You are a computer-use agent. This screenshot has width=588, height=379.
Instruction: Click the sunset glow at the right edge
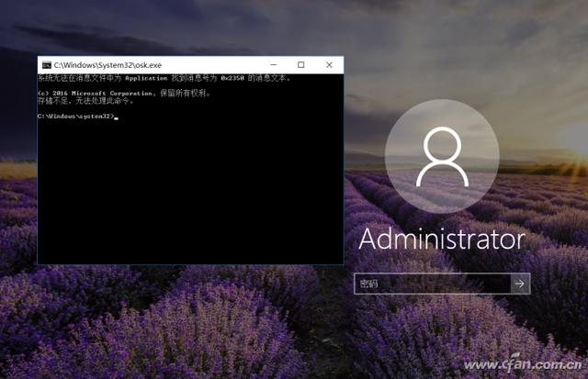(576, 150)
